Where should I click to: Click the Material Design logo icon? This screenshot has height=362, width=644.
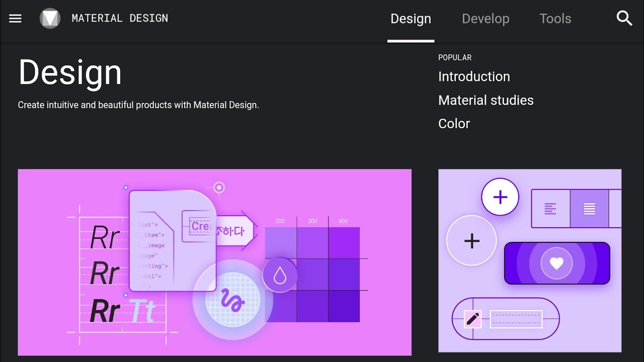50,19
